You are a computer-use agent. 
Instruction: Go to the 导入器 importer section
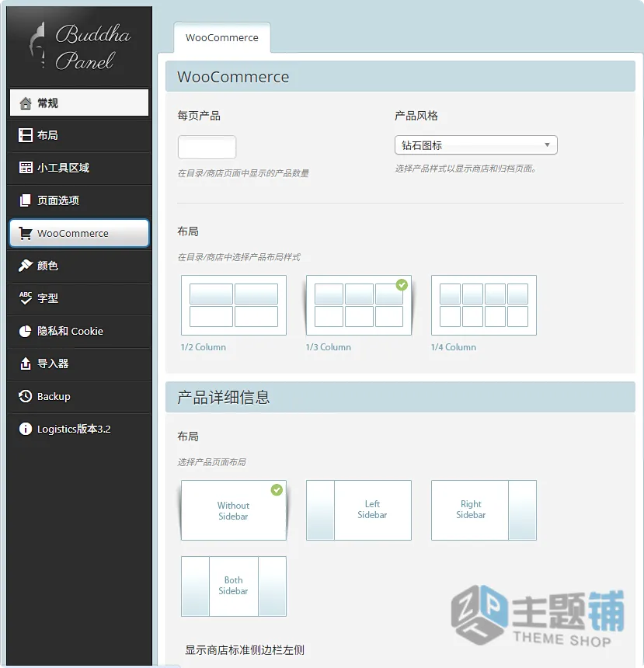(79, 364)
